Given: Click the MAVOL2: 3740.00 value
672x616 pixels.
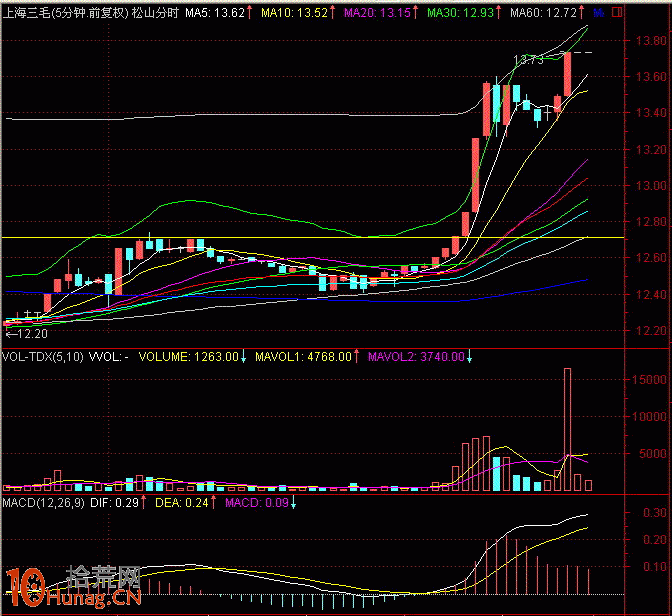Looking at the screenshot, I should 416,357.
